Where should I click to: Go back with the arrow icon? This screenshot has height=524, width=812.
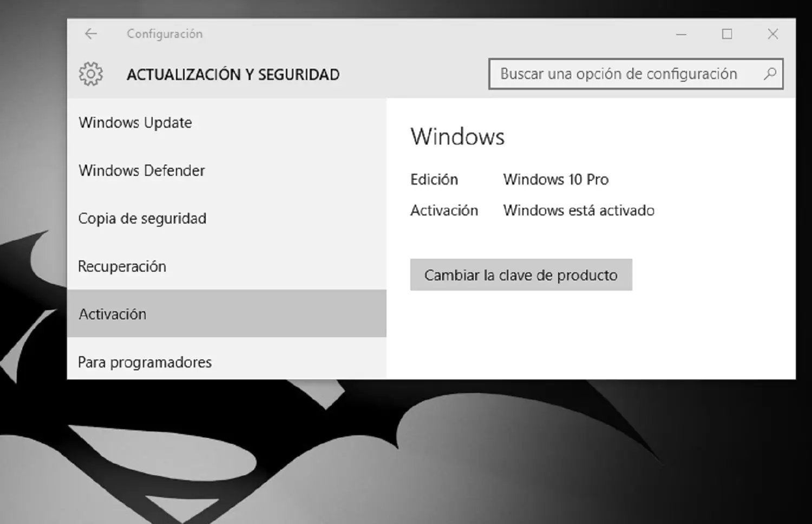click(90, 34)
